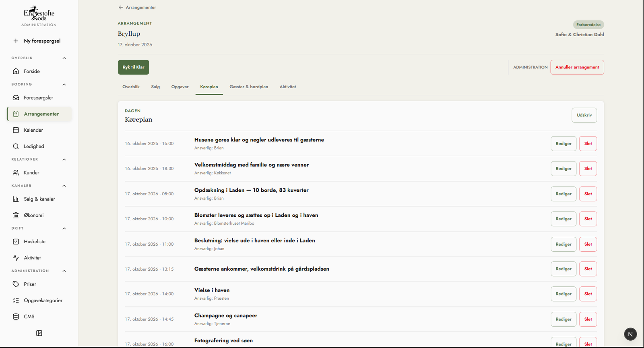Image resolution: width=644 pixels, height=348 pixels.
Task: Collapse the sidebar with the panel icon
Action: [39, 333]
